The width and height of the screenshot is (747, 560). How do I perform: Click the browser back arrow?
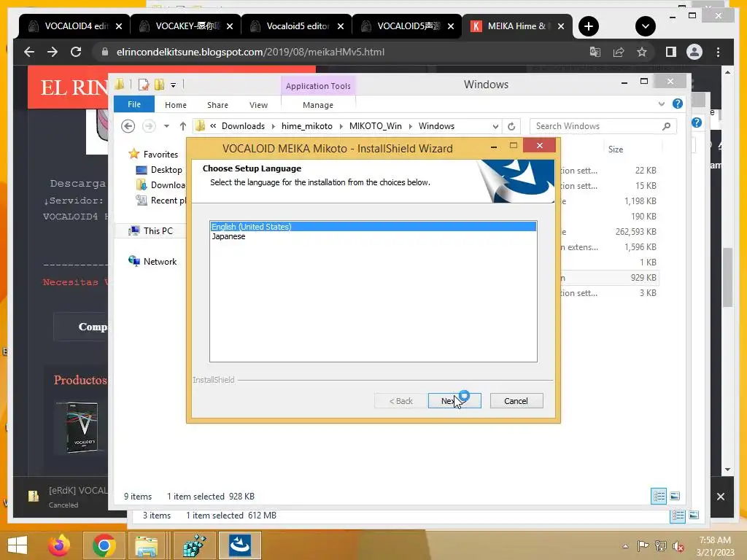[29, 52]
